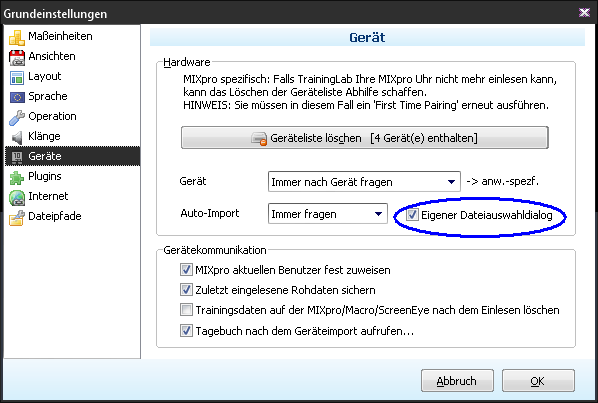The image size is (598, 403).
Task: Enable Trainingsdaten nach dem Einlesen löschen
Action: [186, 310]
